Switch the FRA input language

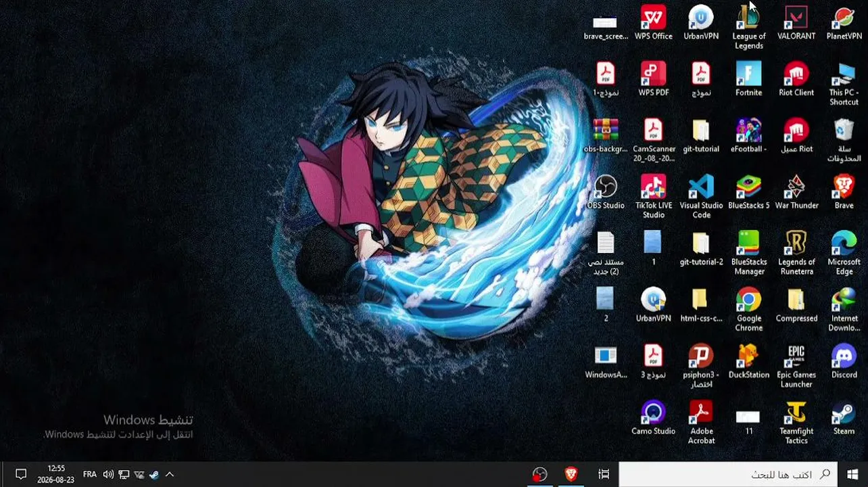(89, 474)
